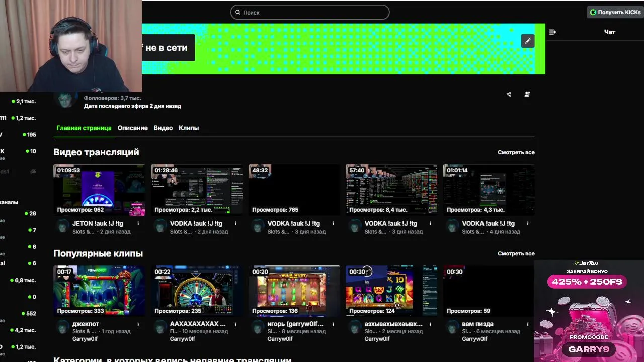Play the джекпот clip thumbnail

tap(99, 291)
